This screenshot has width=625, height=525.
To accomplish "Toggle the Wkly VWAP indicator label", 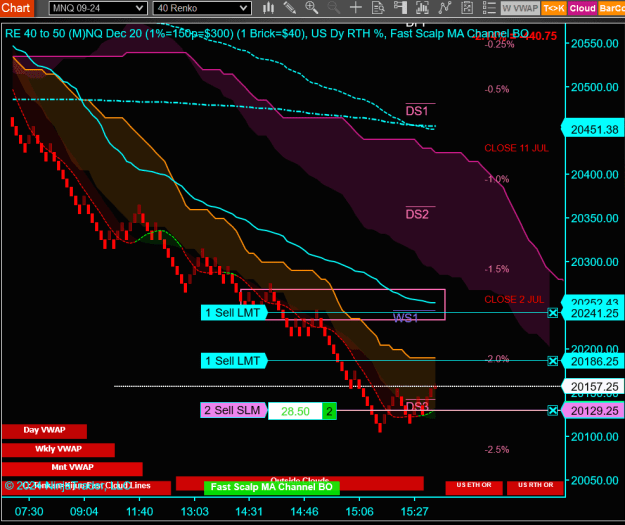I will (x=58, y=449).
